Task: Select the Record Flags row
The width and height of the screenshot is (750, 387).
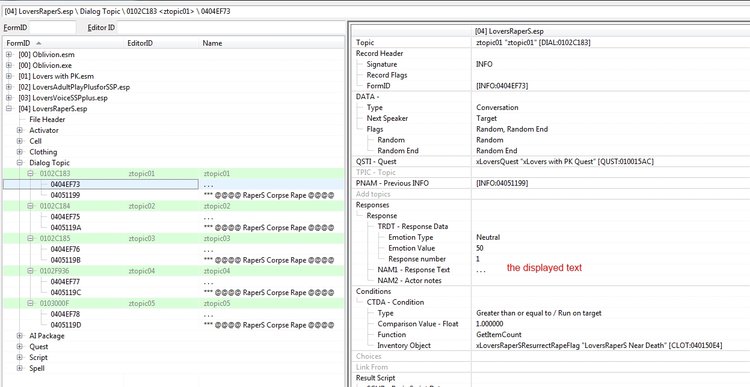Action: 551,75
